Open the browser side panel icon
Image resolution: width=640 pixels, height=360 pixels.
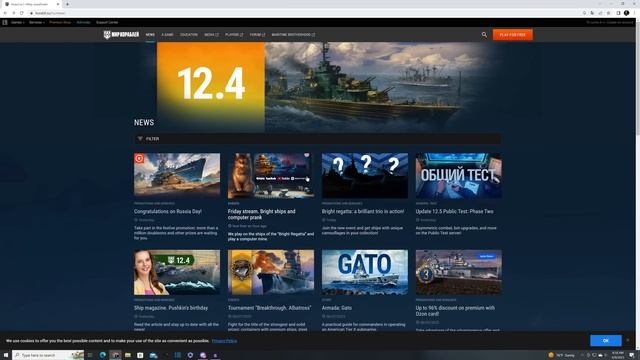618,13
